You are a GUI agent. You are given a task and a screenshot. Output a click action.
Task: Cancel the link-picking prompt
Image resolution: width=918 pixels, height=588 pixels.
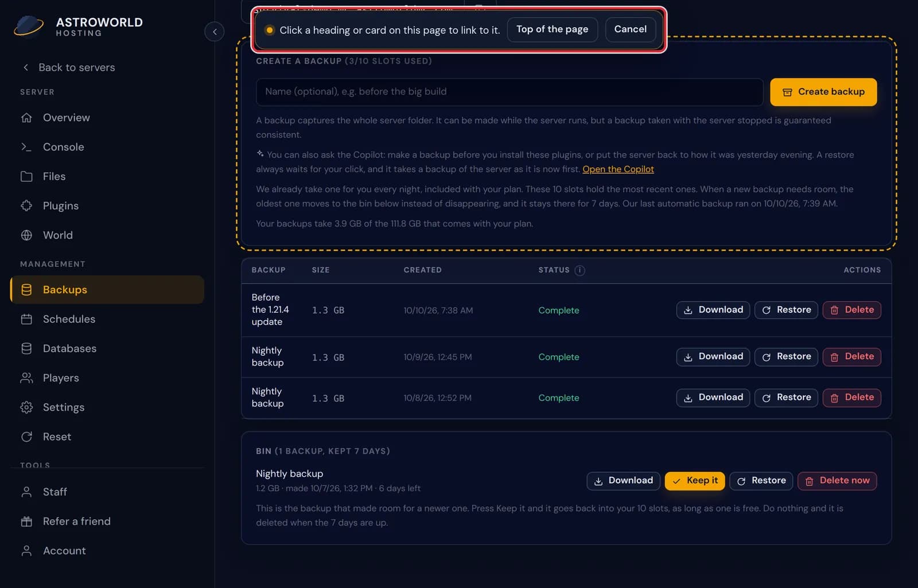pos(630,29)
